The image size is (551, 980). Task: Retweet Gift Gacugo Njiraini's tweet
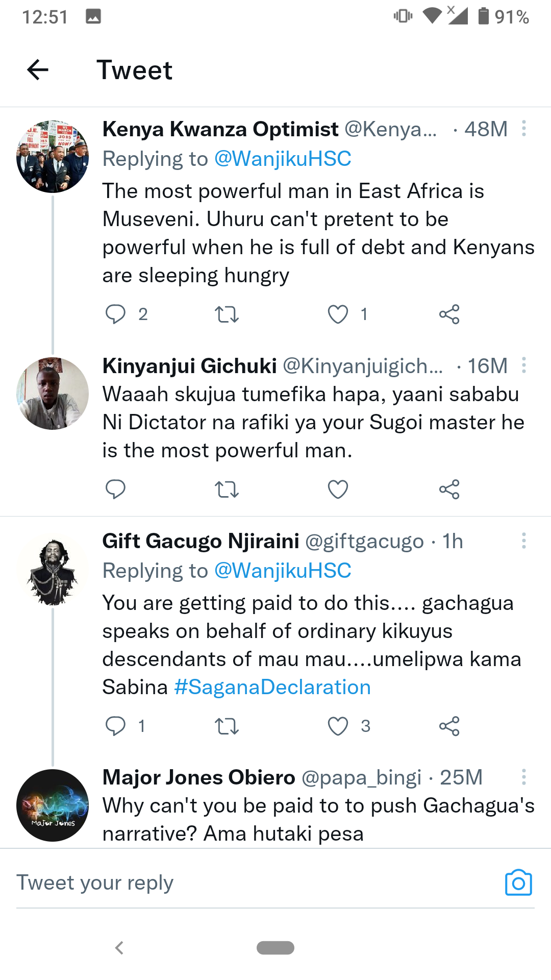227,726
